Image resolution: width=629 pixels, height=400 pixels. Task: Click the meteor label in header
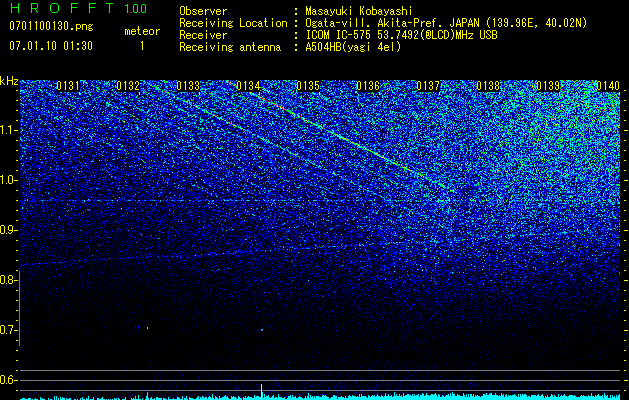pos(142,31)
